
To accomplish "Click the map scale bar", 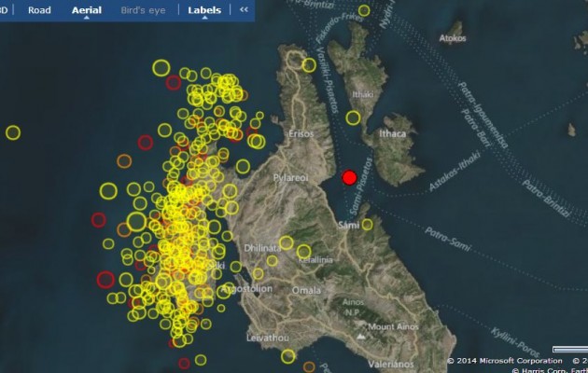I will (568, 349).
